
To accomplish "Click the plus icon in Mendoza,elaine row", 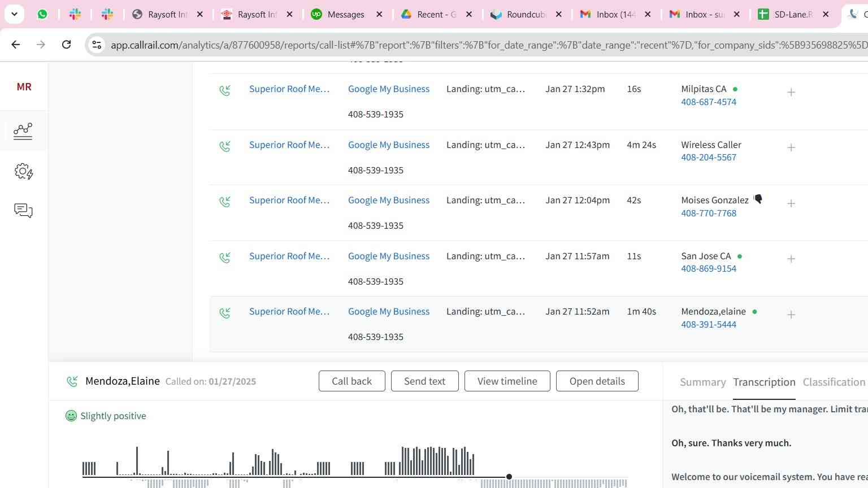I will (x=791, y=315).
